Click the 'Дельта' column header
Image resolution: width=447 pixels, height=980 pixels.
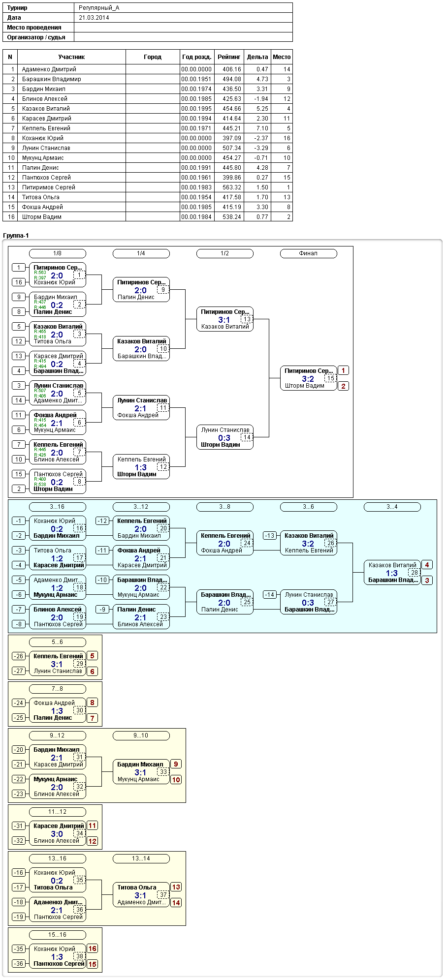pos(257,57)
